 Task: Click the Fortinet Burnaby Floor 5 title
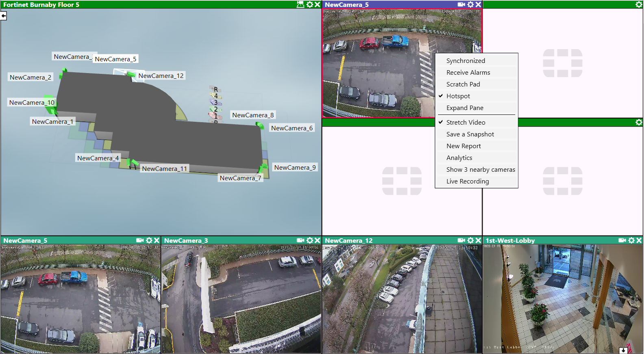[41, 5]
